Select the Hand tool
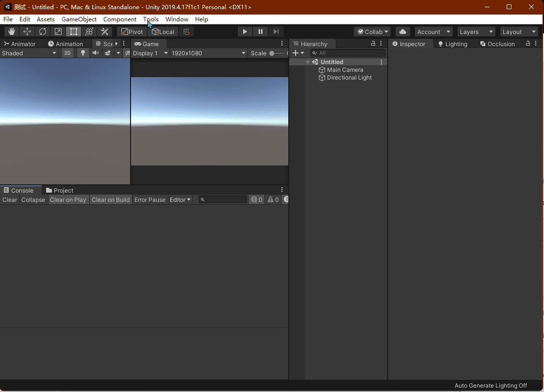The image size is (544, 392). pos(12,32)
